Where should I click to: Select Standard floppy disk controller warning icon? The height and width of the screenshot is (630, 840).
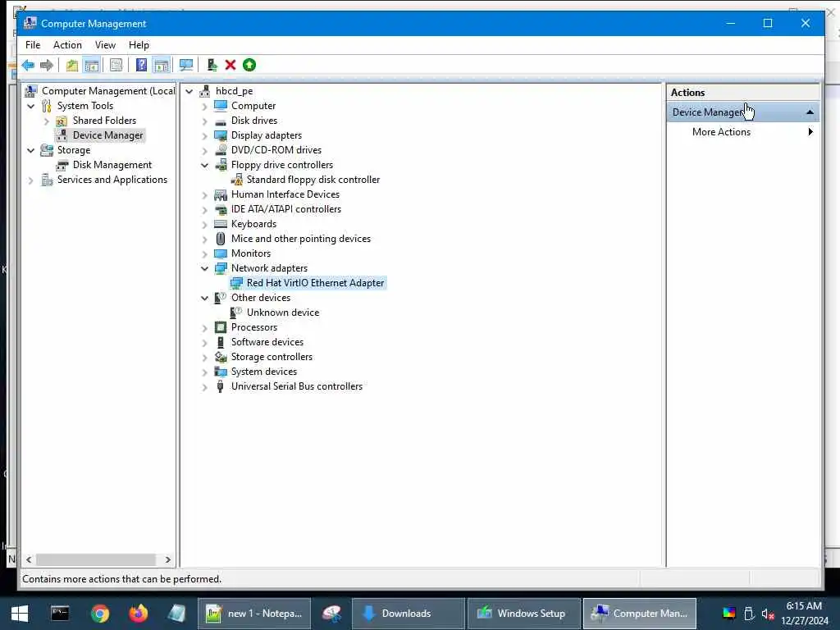[x=237, y=180]
